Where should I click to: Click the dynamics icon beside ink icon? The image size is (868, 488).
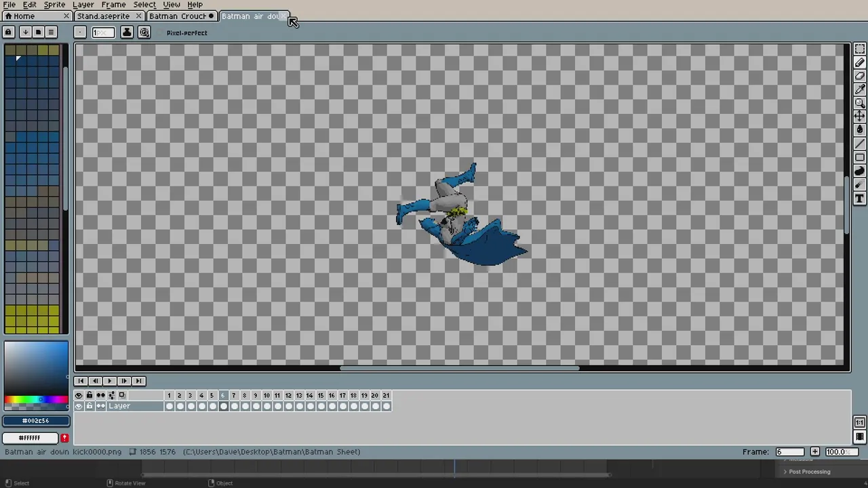pos(144,32)
